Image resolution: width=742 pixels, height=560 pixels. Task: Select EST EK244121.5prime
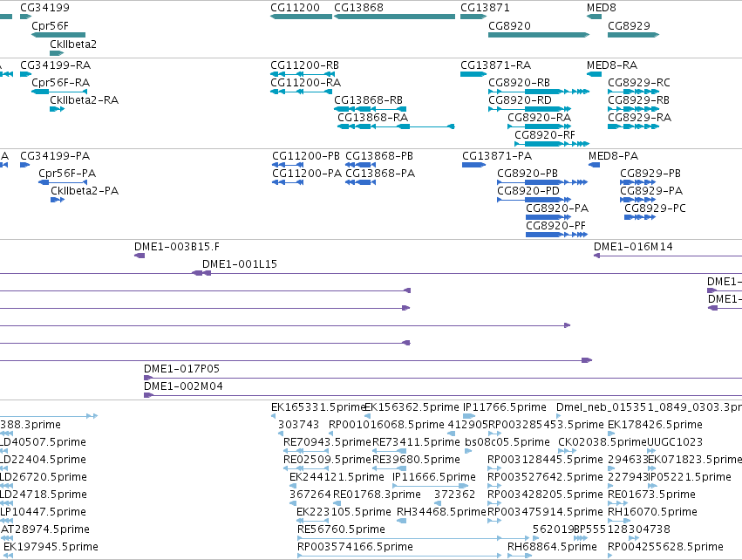(337, 476)
